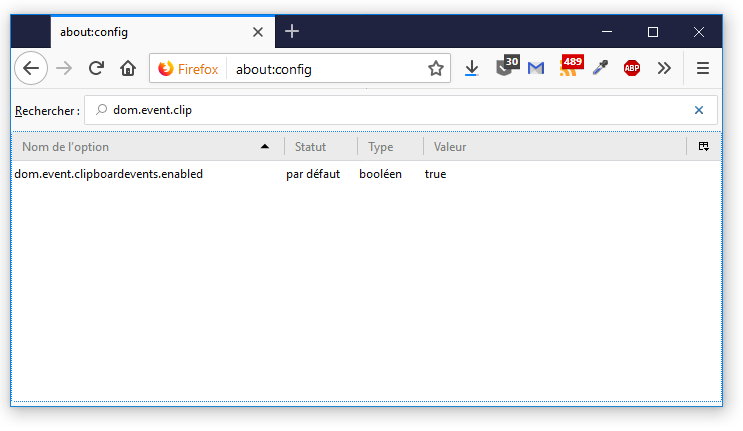Close the Firefox window
The height and width of the screenshot is (431, 743).
[x=699, y=32]
